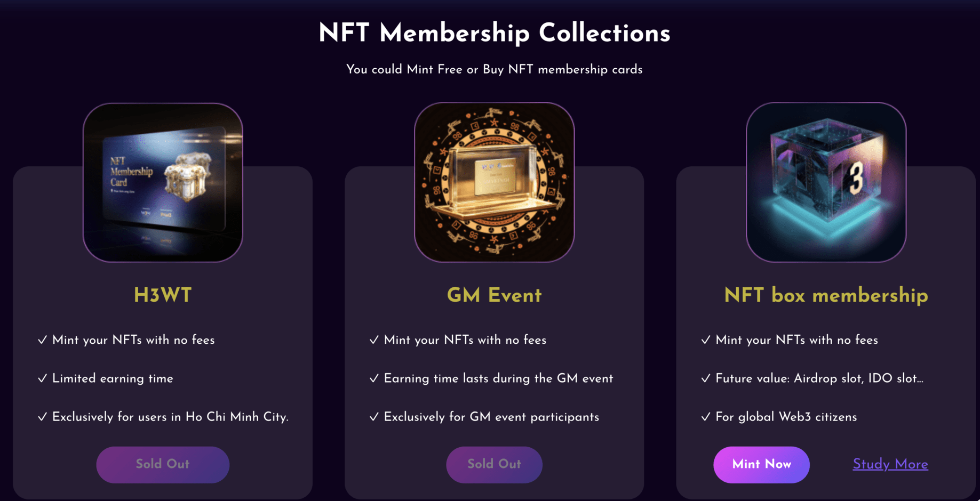980x501 pixels.
Task: Select the NFT box membership title
Action: point(826,295)
